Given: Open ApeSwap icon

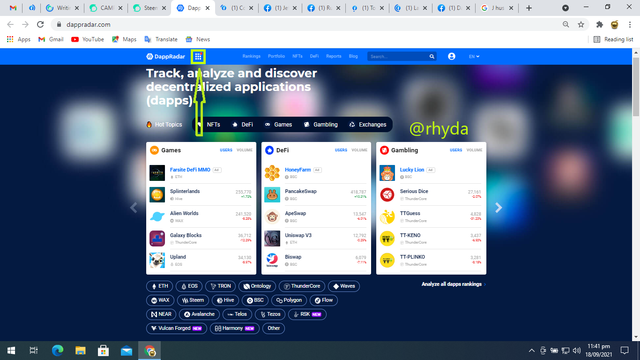Looking at the screenshot, I should pyautogui.click(x=272, y=217).
